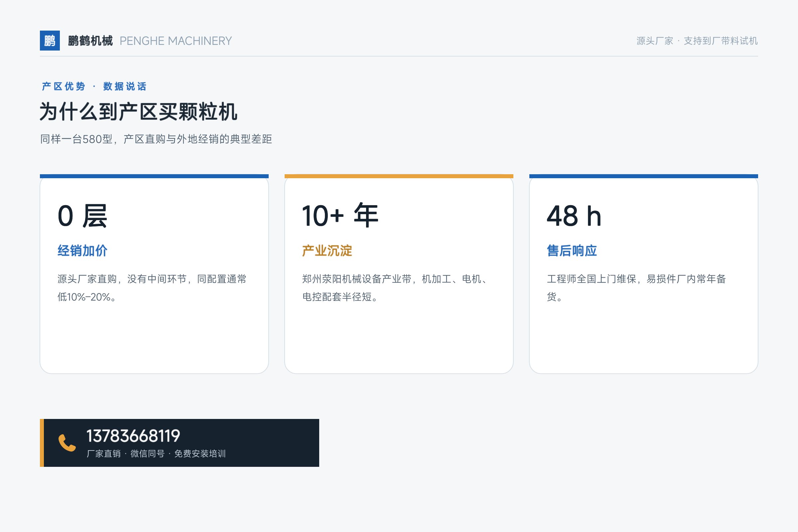Click the 鹏鹤机械 brand name
Viewport: 798px width, 532px height.
90,41
